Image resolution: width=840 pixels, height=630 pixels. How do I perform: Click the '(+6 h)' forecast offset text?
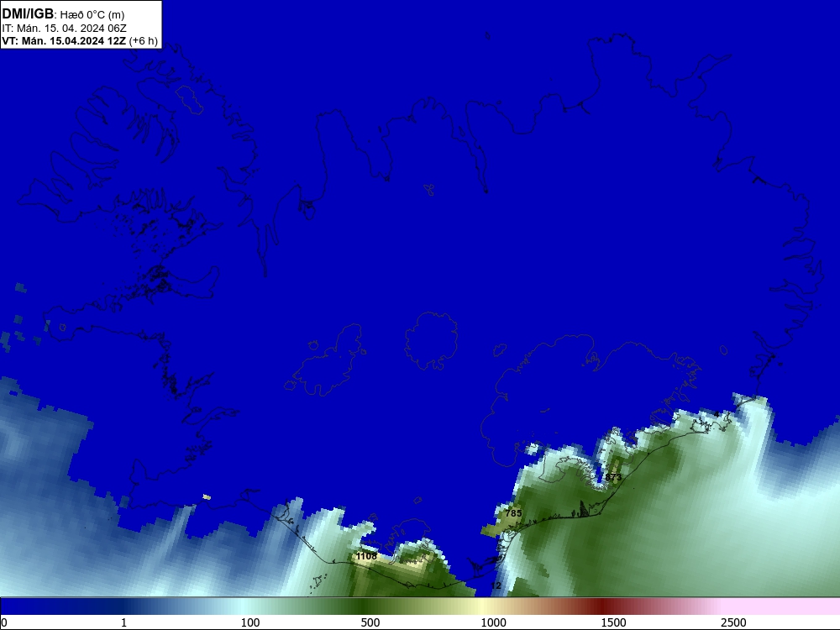point(143,41)
